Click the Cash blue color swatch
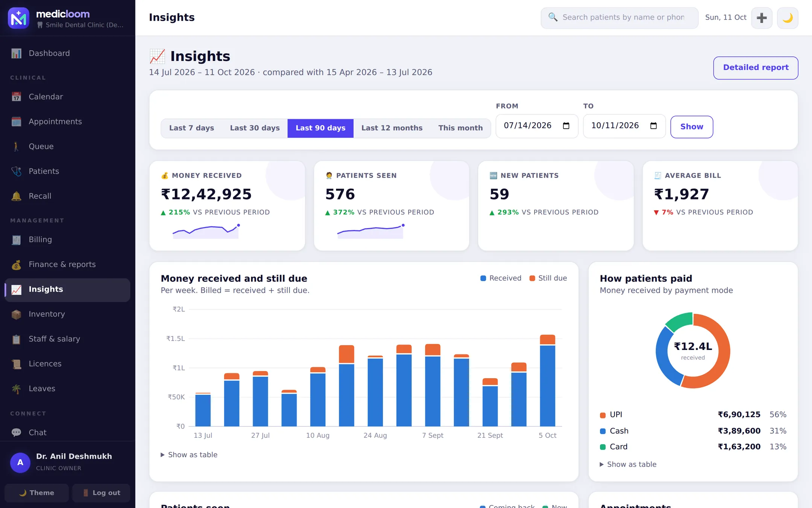The image size is (812, 508). click(603, 431)
